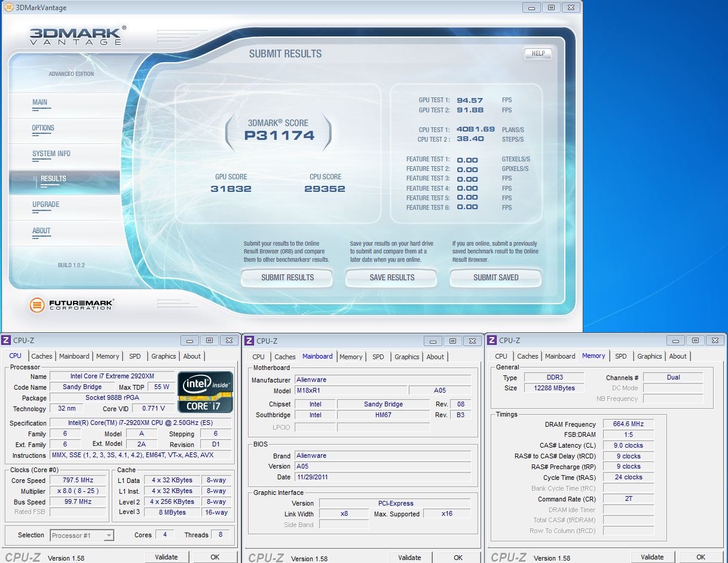
Task: Click Validate in the Memory CPU-Z window
Action: (652, 557)
